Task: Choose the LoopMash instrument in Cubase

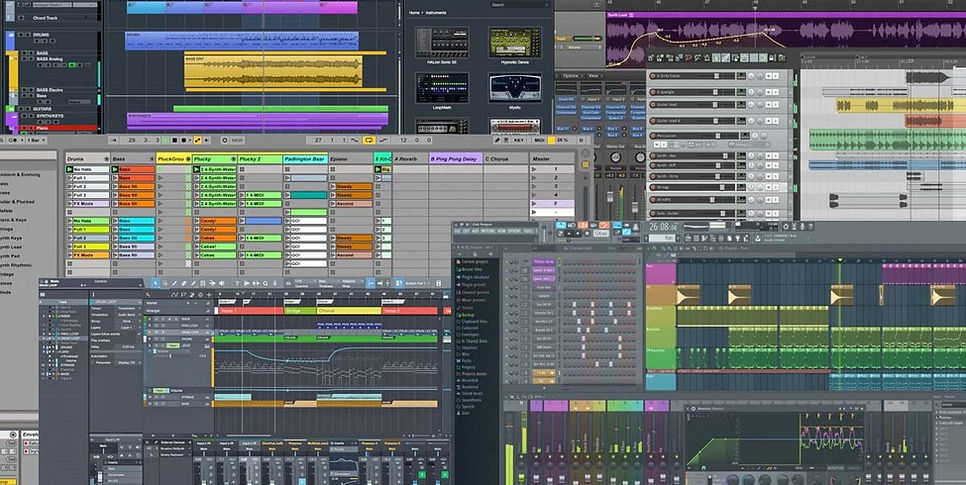Action: pos(442,88)
